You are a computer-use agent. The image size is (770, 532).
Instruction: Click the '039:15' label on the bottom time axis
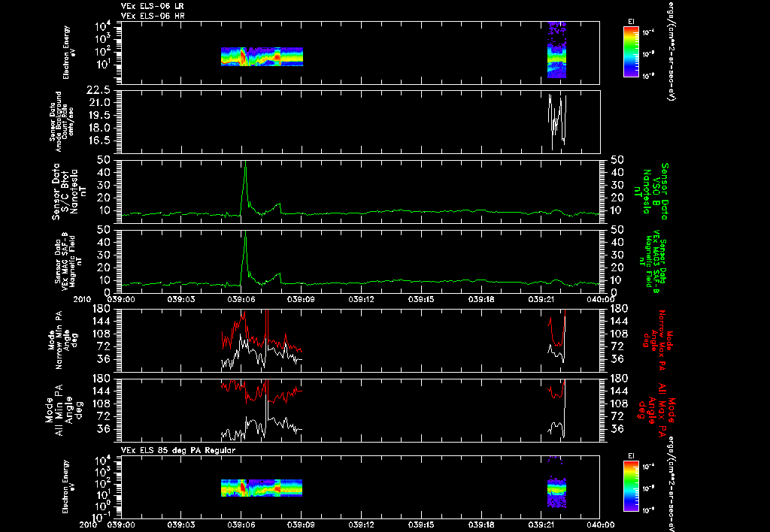tap(421, 524)
